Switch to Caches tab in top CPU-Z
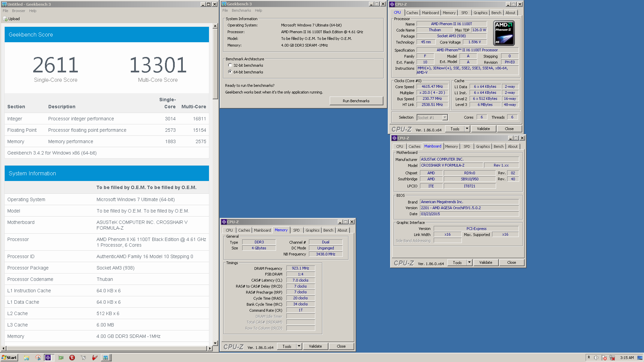 [412, 13]
